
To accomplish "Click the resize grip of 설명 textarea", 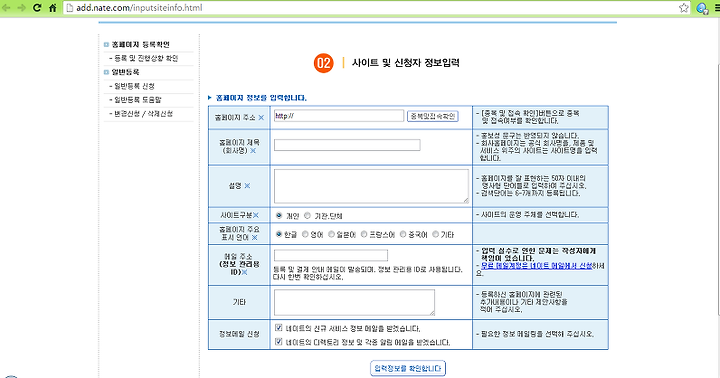I will tap(466, 200).
